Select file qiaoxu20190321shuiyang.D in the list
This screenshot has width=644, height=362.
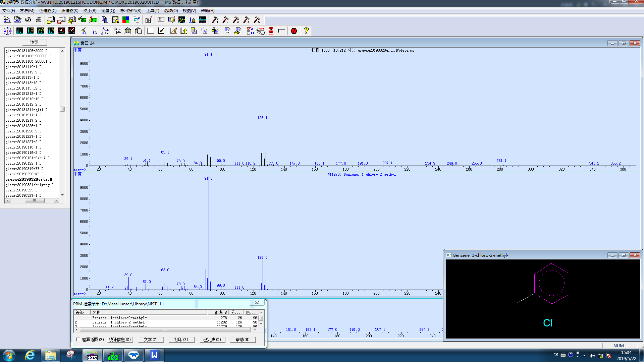30,185
